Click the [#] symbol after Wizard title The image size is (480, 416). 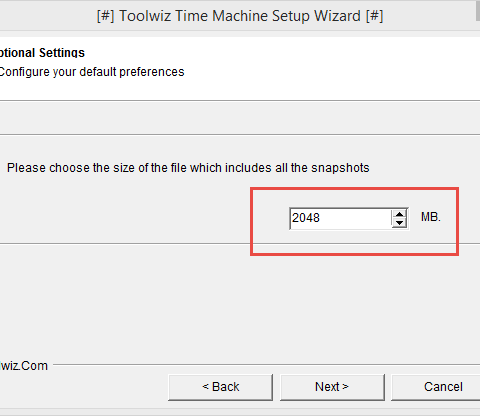(x=374, y=16)
